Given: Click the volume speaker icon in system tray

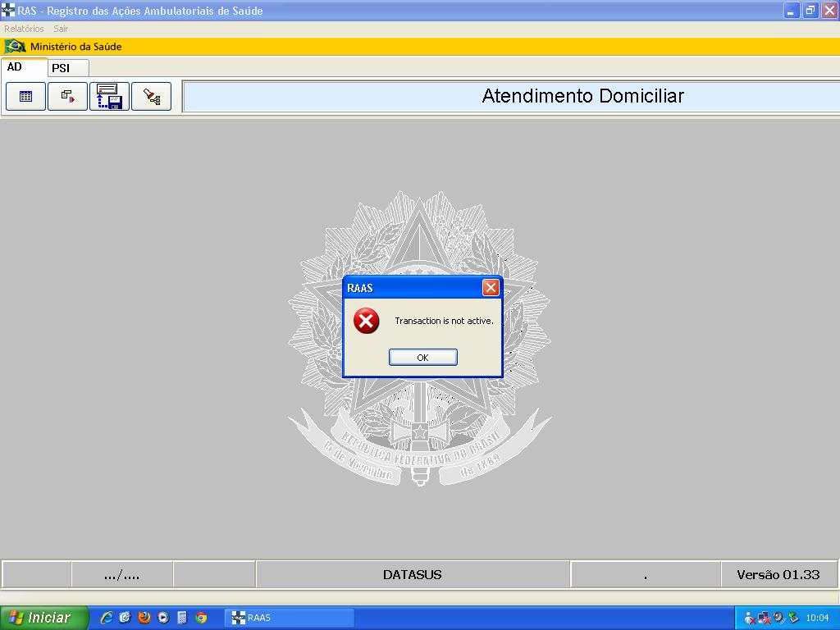Looking at the screenshot, I should (x=778, y=618).
